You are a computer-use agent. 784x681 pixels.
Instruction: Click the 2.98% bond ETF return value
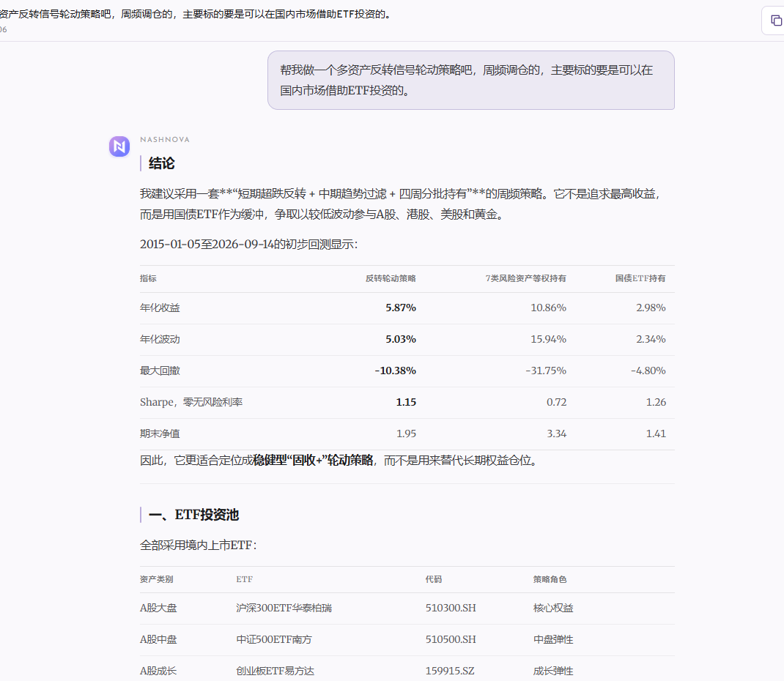pos(651,308)
